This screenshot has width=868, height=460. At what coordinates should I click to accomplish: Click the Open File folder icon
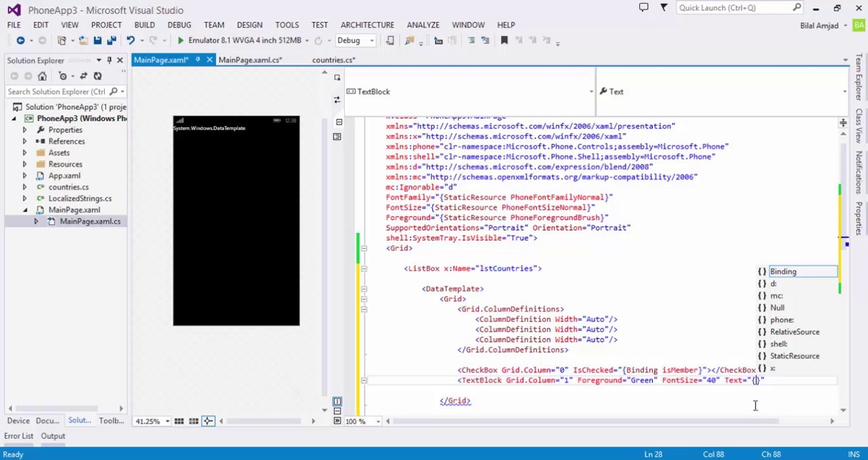83,40
